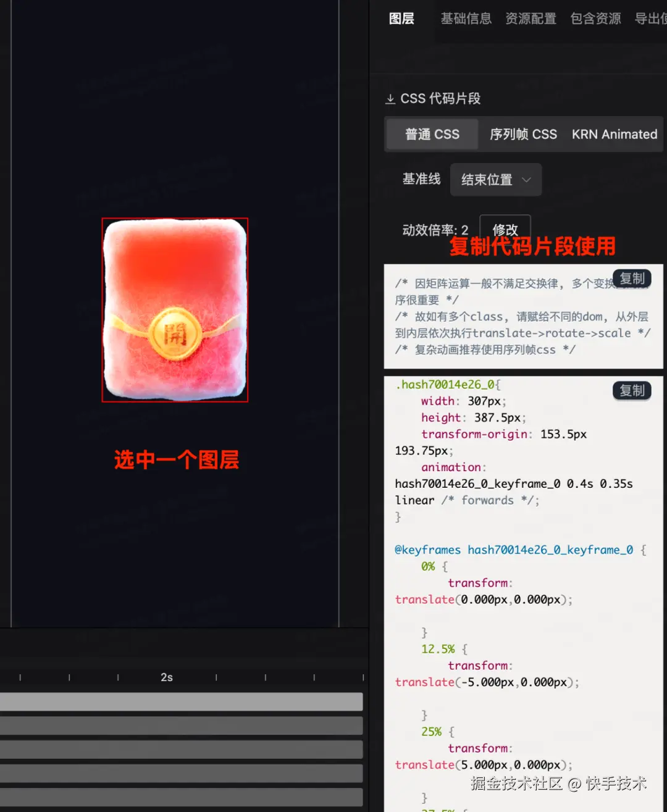Viewport: 667px width, 812px height.
Task: Click the 2s mark on the timeline ruler
Action: click(x=167, y=677)
